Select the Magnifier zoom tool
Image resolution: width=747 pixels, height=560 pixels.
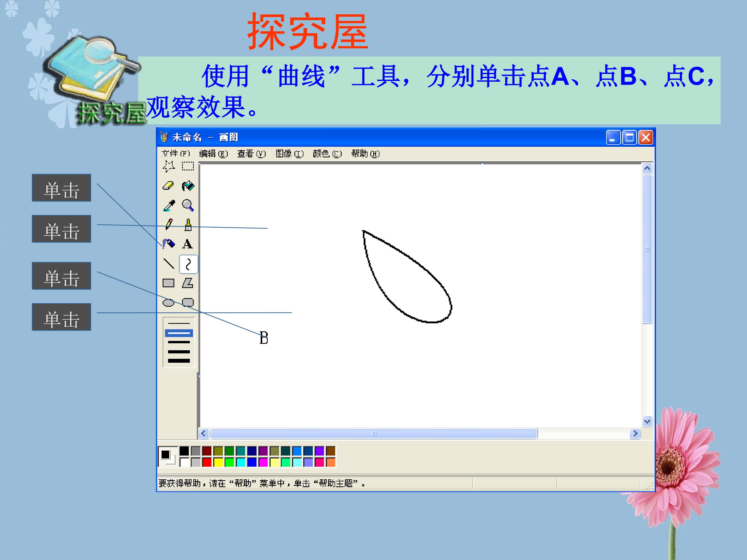pyautogui.click(x=188, y=205)
